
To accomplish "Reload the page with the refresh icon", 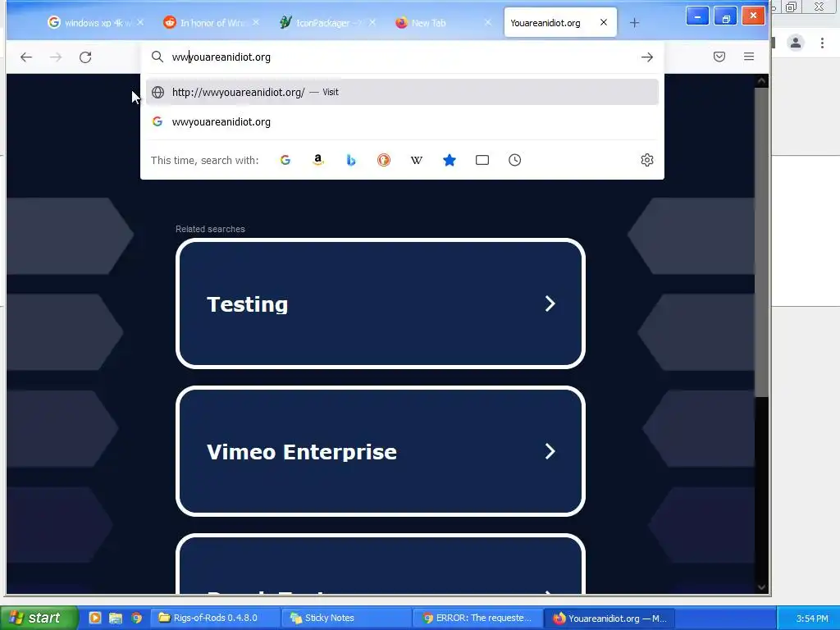I will pyautogui.click(x=85, y=57).
